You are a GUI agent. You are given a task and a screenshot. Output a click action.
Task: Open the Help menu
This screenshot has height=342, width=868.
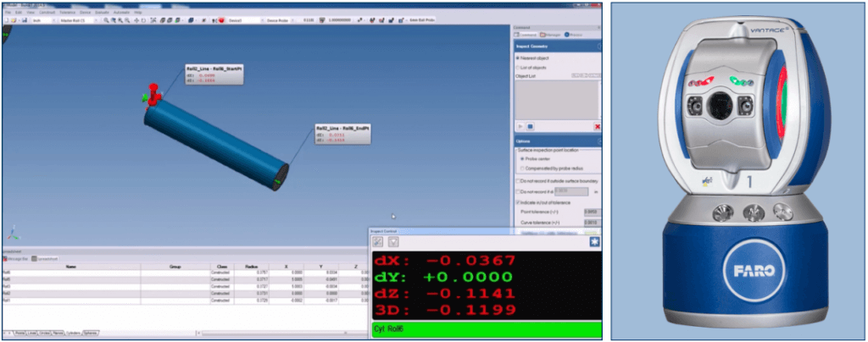tap(138, 12)
